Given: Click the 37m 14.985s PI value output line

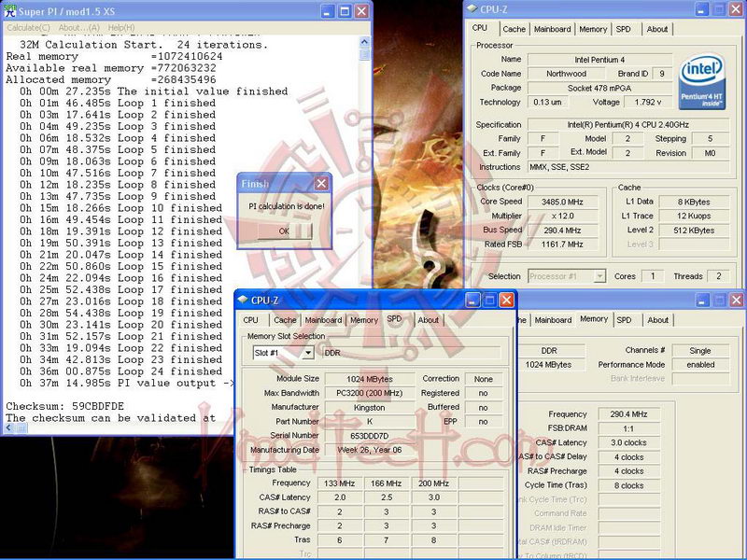Looking at the screenshot, I should [x=127, y=383].
